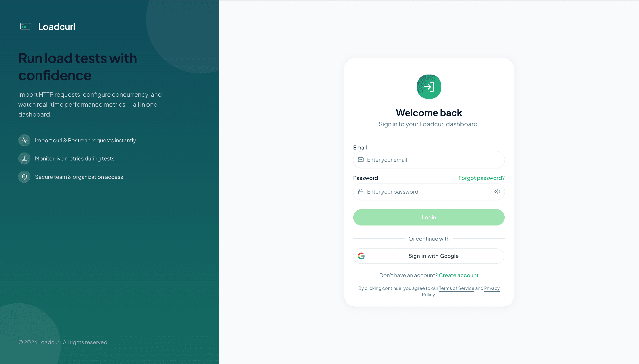Click 'Import curl & Postman requests instantly' text
This screenshot has width=639, height=364.
[x=85, y=140]
